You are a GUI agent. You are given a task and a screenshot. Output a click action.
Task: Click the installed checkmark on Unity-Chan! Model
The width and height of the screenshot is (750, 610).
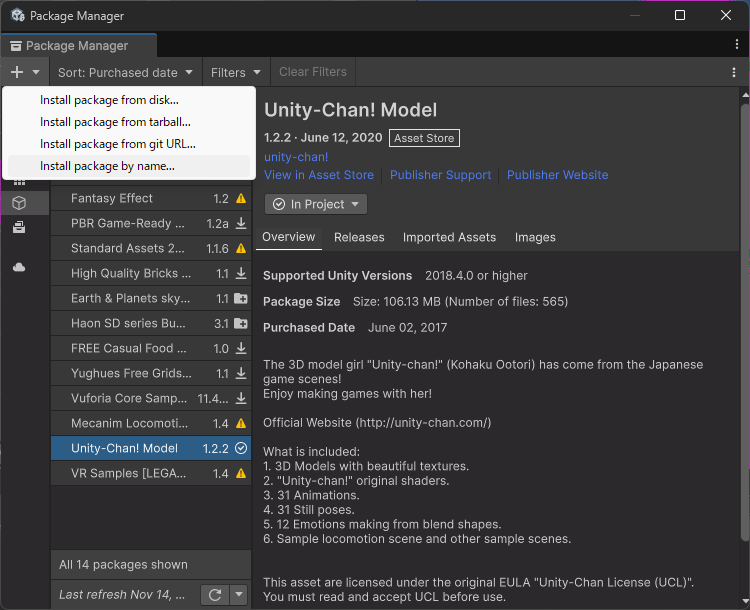tap(241, 449)
